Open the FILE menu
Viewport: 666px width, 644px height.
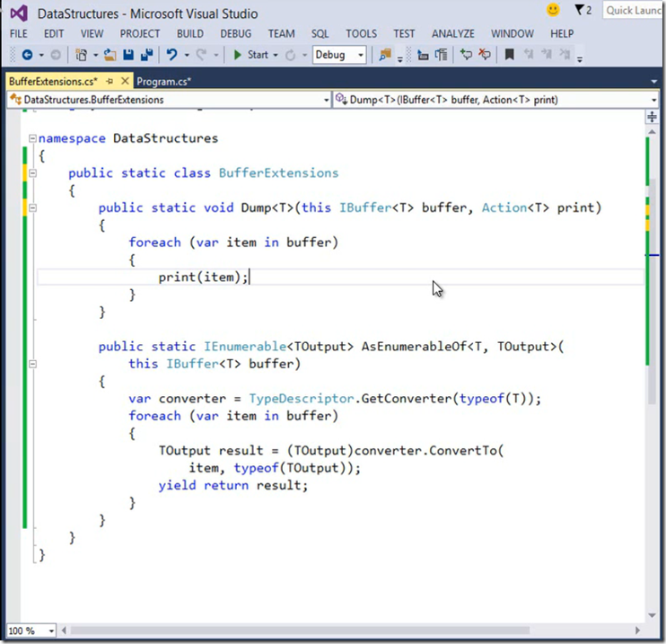[x=19, y=33]
